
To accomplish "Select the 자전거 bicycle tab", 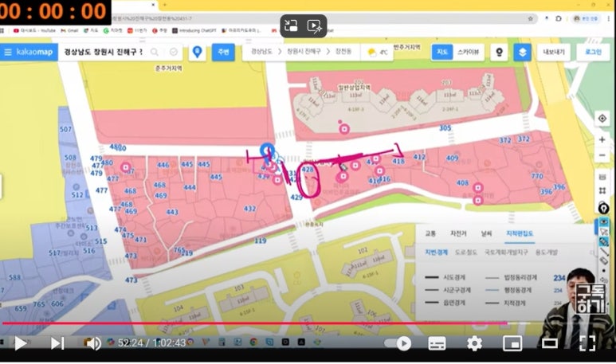I will 458,233.
